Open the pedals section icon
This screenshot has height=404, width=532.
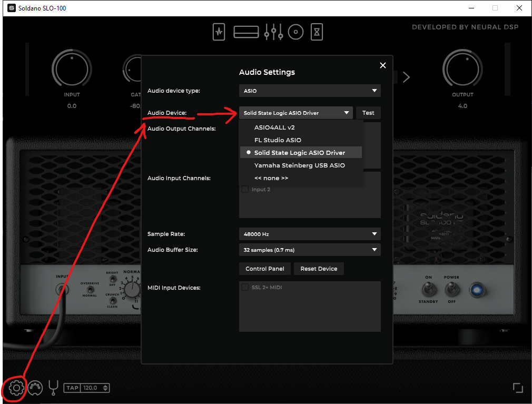219,32
